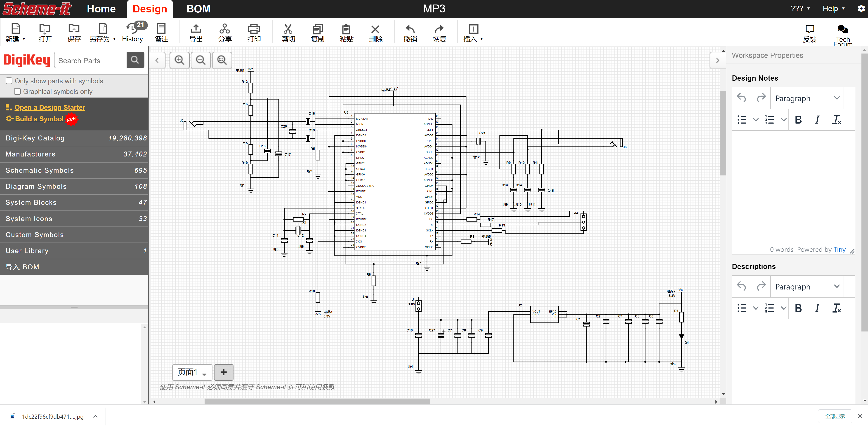Share the design with 分享 icon
The image size is (868, 427).
225,29
